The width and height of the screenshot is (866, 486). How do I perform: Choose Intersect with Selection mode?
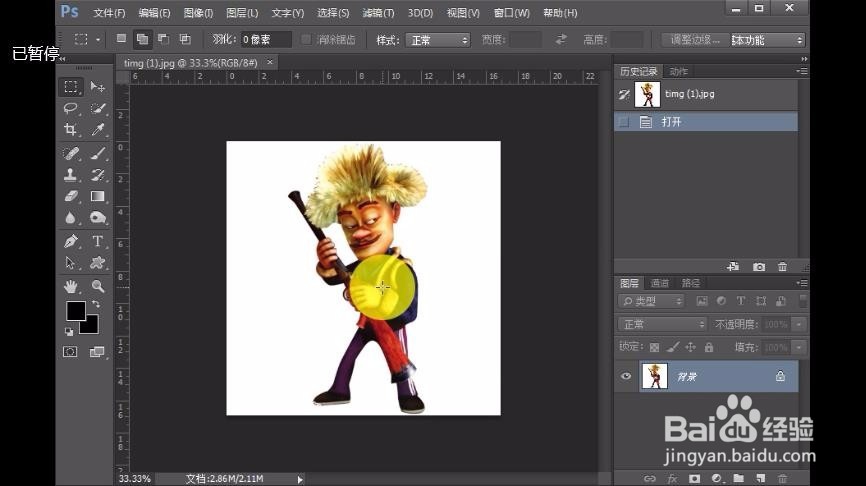[185, 39]
